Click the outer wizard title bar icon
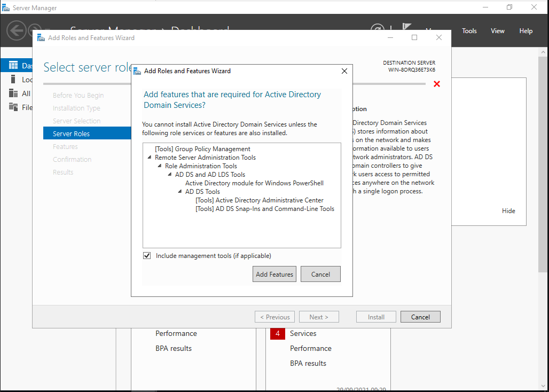Screen dimensions: 549x392 41,38
